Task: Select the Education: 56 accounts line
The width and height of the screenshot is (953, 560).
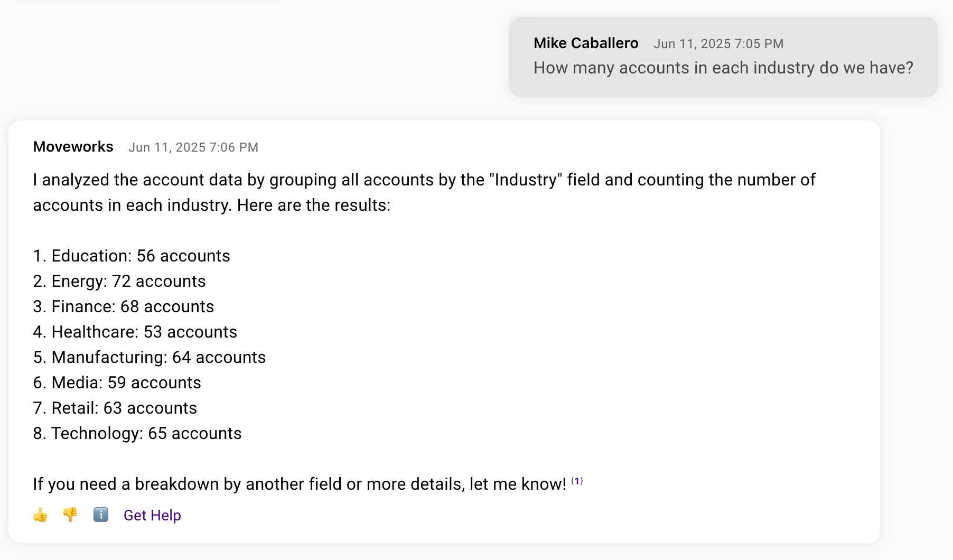Action: 132,256
